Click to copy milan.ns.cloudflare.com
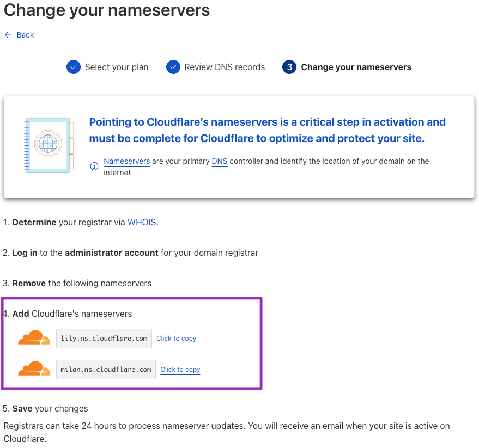Screen dimensions: 479x448 (x=180, y=370)
